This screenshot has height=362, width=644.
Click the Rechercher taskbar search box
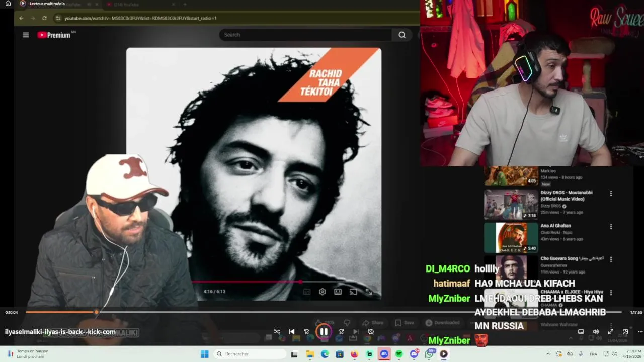[x=250, y=354]
